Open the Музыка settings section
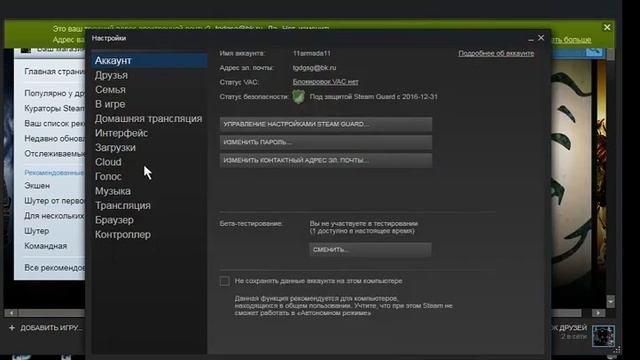 coord(113,191)
